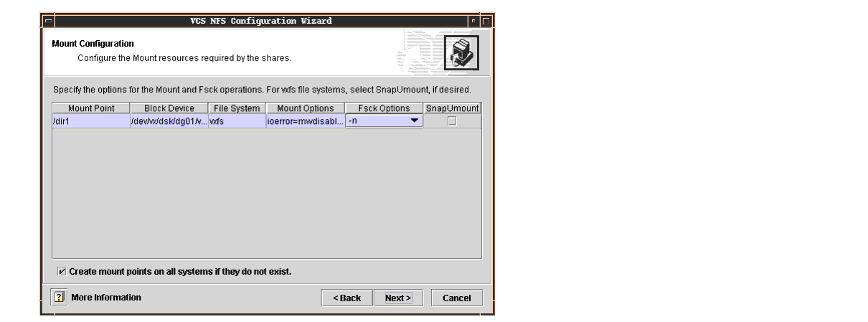Select the Mount Point column header

tap(90, 108)
